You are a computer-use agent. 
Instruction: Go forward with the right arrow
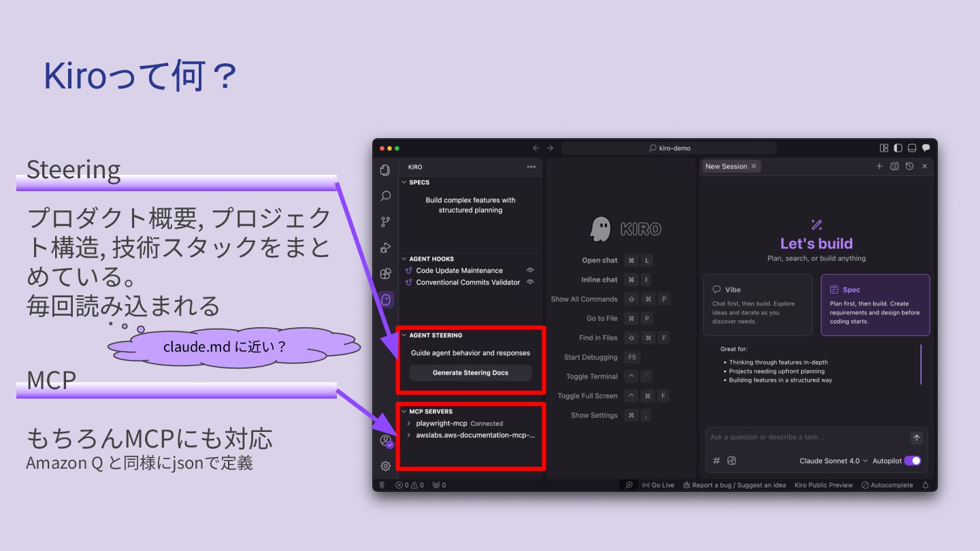551,148
